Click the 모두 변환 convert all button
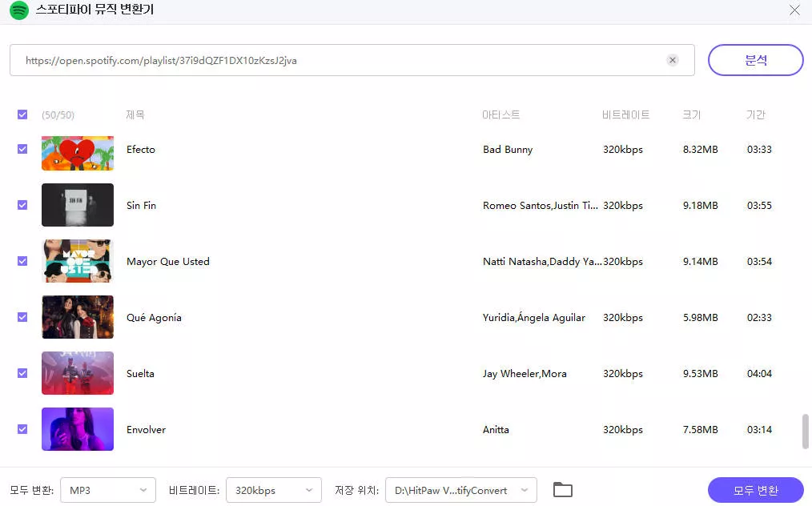Screen dimensions: 812x506 (756, 490)
